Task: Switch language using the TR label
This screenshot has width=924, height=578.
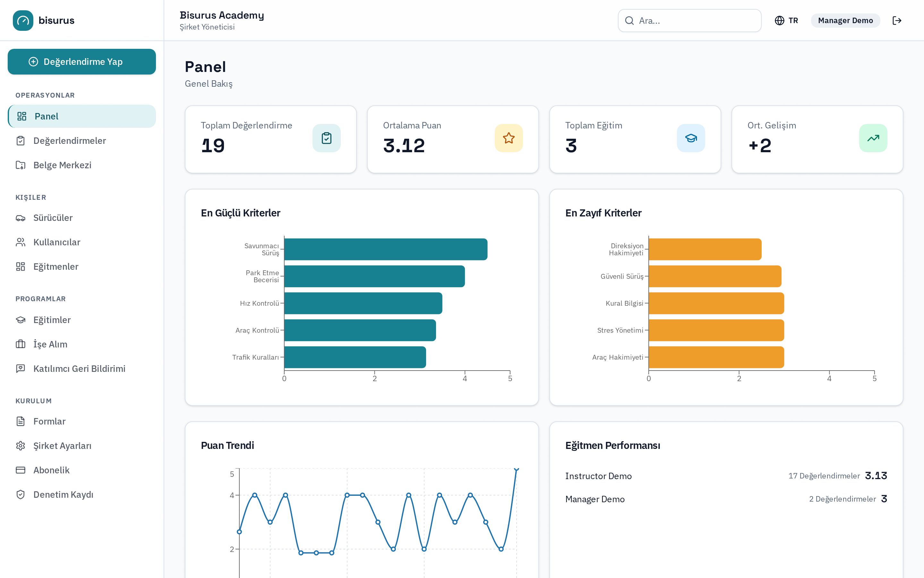Action: pyautogui.click(x=793, y=21)
